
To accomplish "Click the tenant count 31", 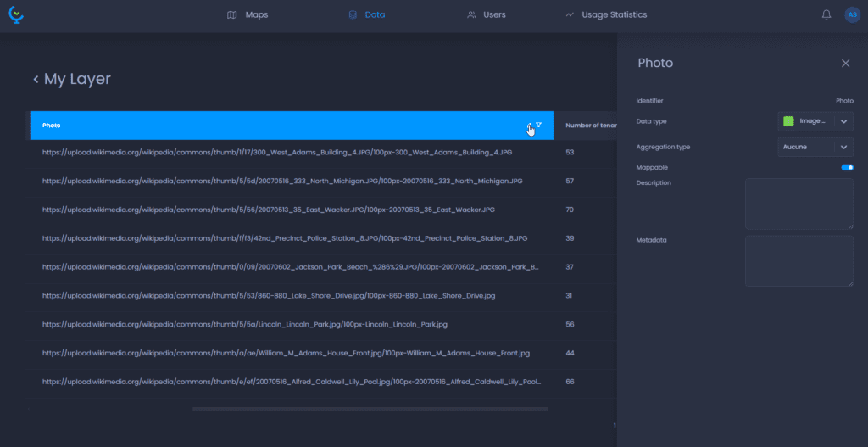I will click(569, 296).
